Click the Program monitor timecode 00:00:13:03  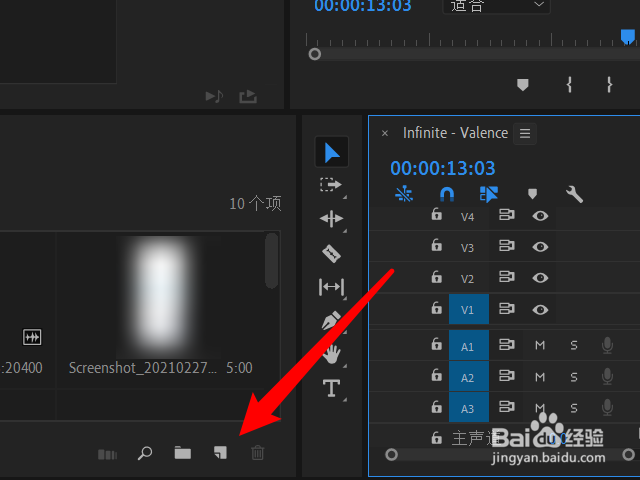coord(362,6)
